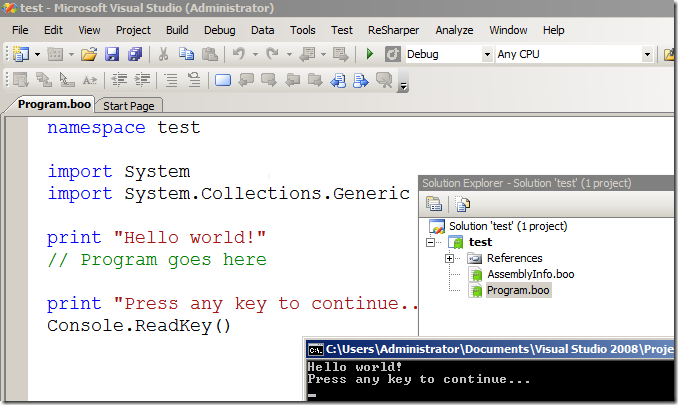Expand the Add New Item dropdown arrow
This screenshot has width=678, height=405.
click(71, 54)
